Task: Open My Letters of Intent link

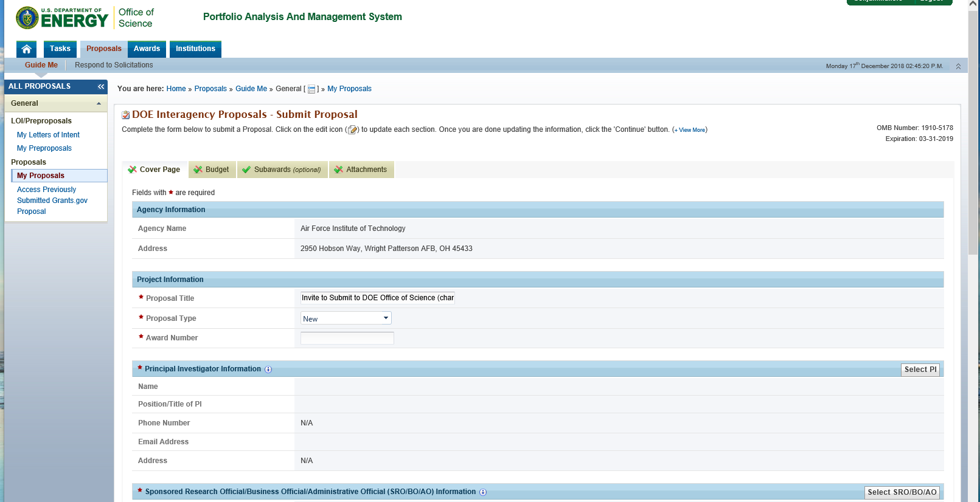Action: 48,135
